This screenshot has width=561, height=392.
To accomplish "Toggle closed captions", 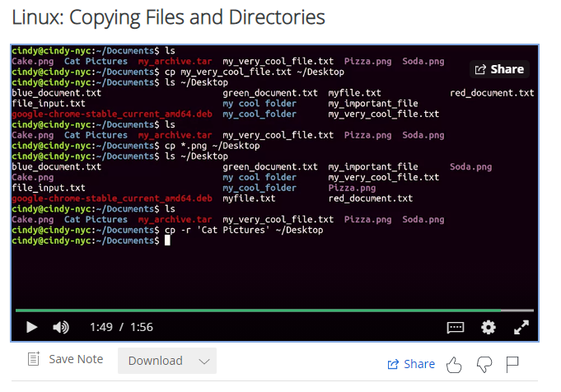I will (x=456, y=327).
